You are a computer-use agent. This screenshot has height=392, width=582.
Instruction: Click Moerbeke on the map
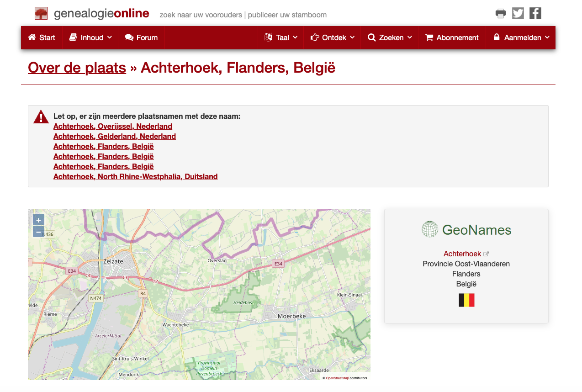click(x=291, y=316)
